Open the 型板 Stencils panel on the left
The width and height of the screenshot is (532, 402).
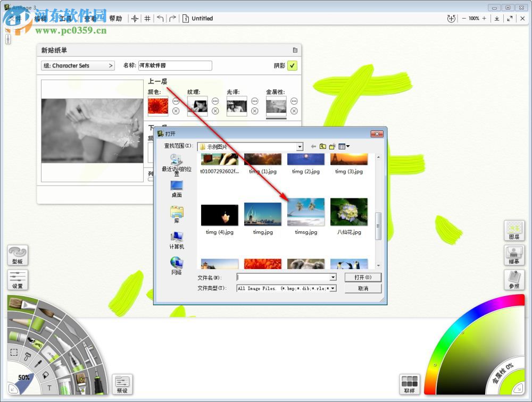[x=17, y=255]
